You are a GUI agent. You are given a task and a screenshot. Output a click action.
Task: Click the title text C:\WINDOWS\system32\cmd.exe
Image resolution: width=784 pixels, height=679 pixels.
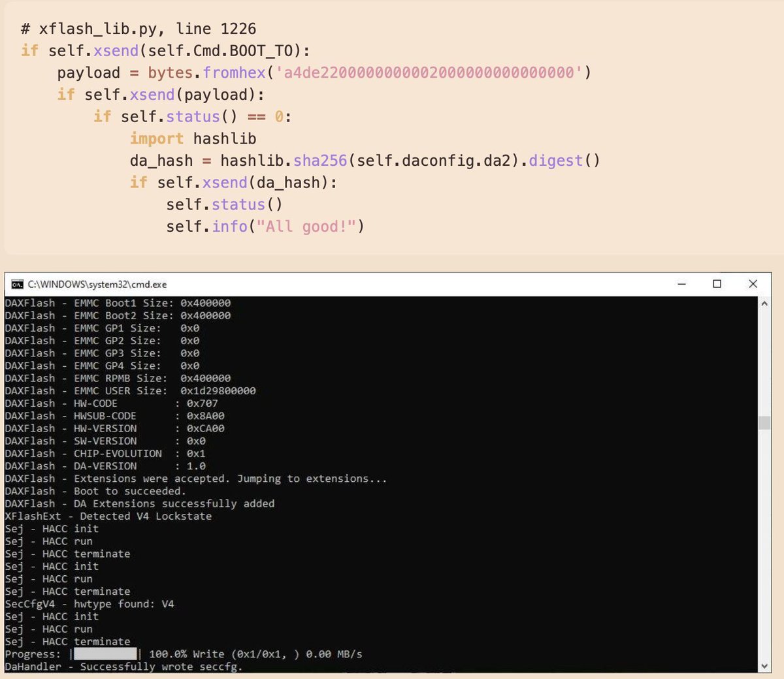tap(97, 284)
